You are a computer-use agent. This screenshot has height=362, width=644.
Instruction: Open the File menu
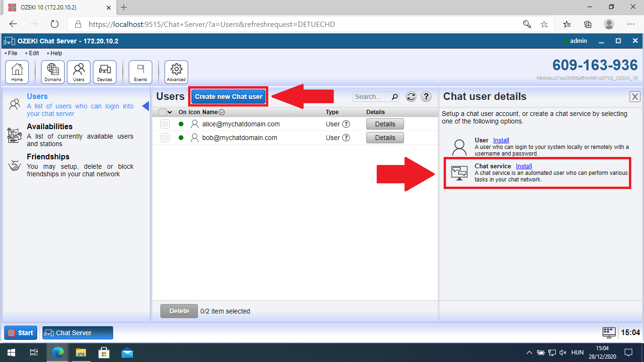coord(12,53)
